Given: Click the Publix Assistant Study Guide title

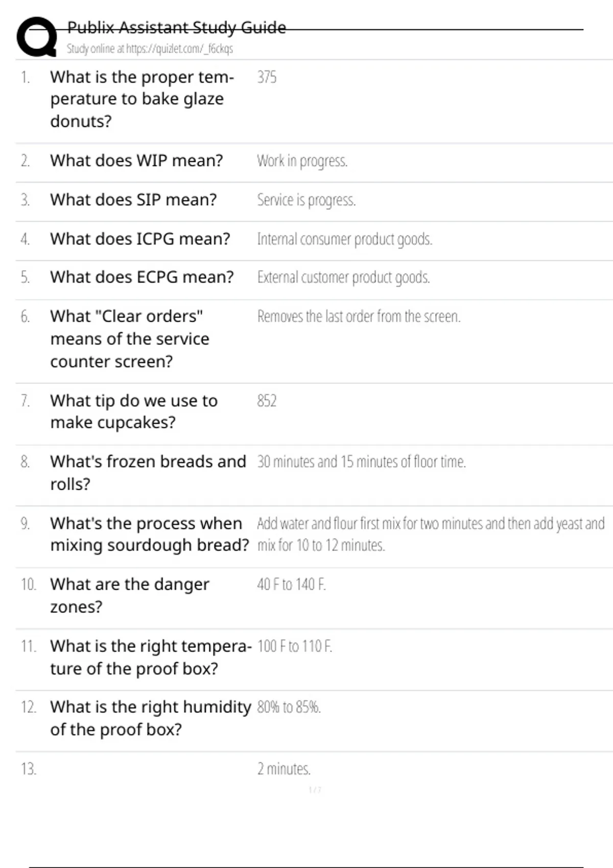Looking at the screenshot, I should [x=176, y=28].
